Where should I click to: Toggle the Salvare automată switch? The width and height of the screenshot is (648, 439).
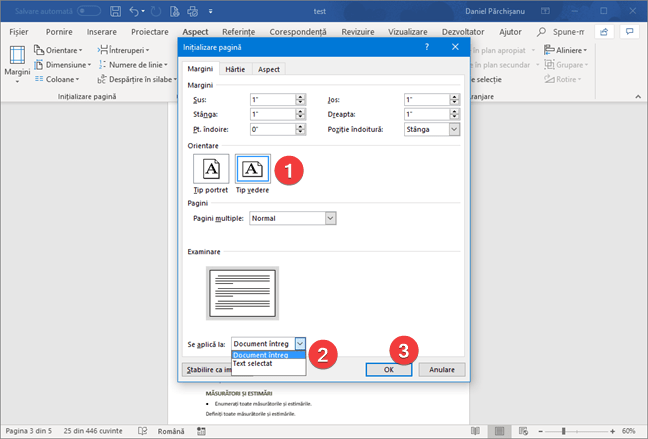[x=89, y=11]
